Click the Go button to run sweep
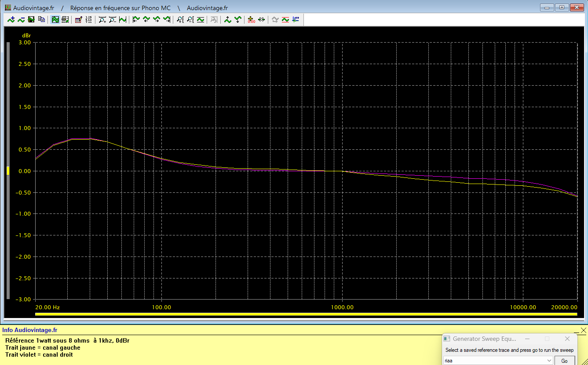This screenshot has width=588, height=365. (x=565, y=361)
